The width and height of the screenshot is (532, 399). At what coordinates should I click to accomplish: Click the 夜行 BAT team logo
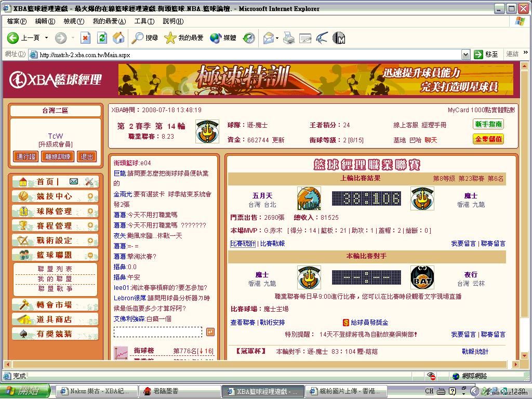pyautogui.click(x=422, y=277)
